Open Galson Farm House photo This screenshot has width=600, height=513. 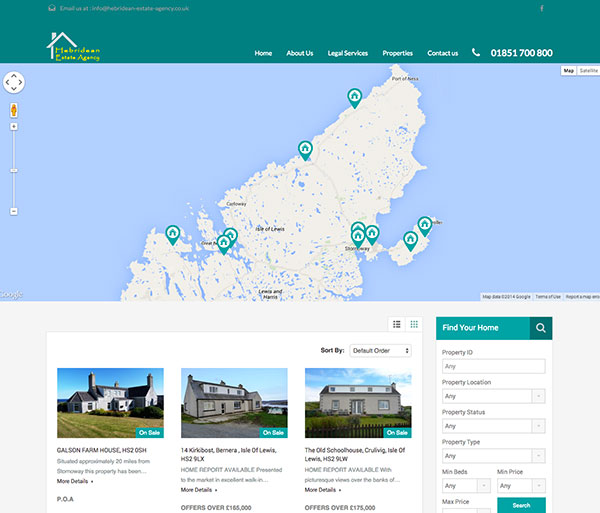(x=110, y=403)
